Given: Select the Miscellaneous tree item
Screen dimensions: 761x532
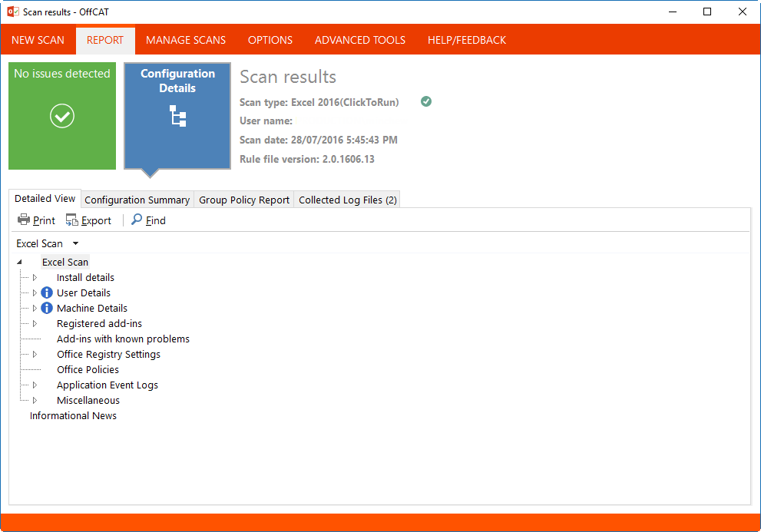Looking at the screenshot, I should pos(88,401).
